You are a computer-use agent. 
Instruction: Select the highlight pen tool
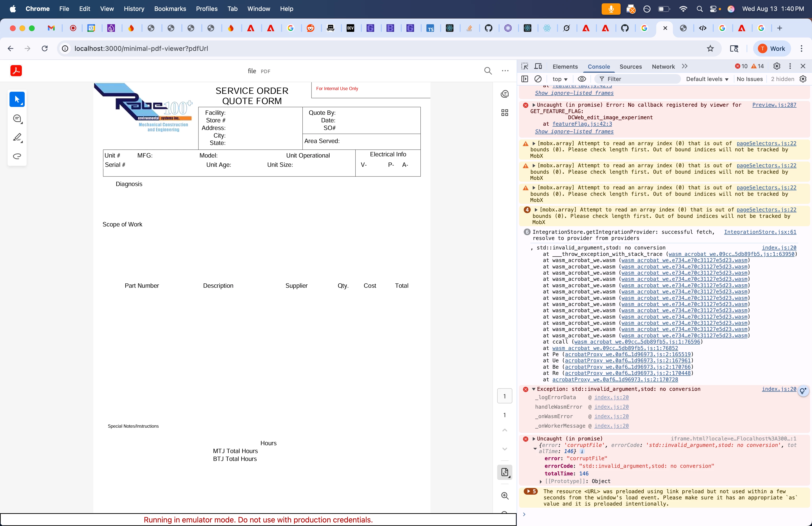pos(17,137)
